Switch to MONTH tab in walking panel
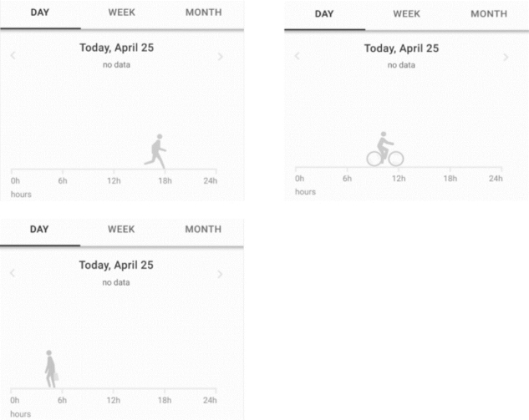The height and width of the screenshot is (420, 529). point(203,230)
